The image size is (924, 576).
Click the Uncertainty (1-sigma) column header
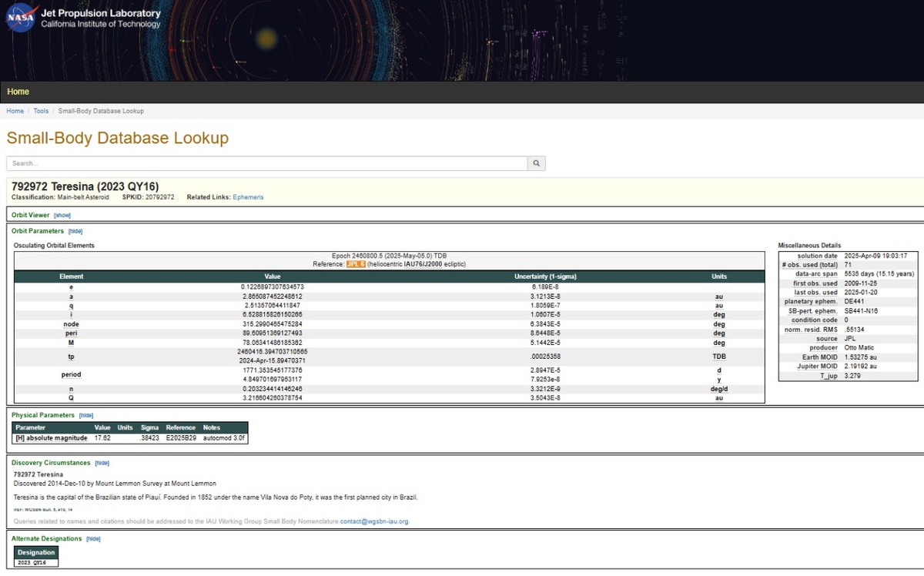point(545,276)
